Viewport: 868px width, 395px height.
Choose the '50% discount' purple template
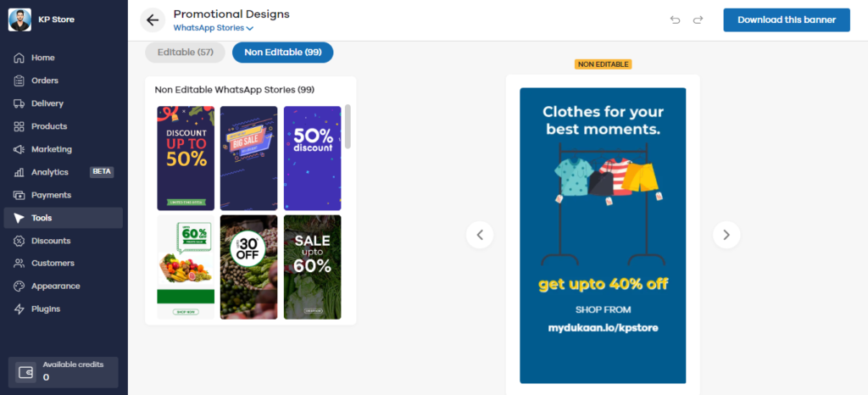click(312, 158)
